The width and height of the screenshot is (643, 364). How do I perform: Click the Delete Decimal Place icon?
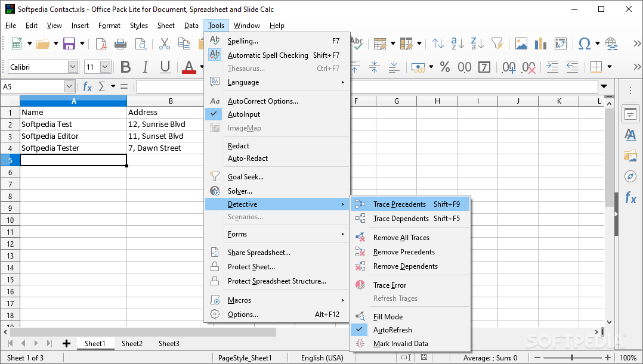point(528,67)
